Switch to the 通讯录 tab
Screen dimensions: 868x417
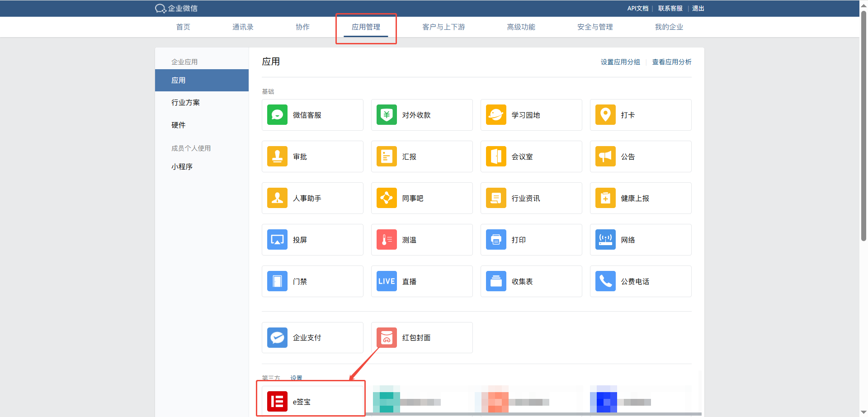243,27
